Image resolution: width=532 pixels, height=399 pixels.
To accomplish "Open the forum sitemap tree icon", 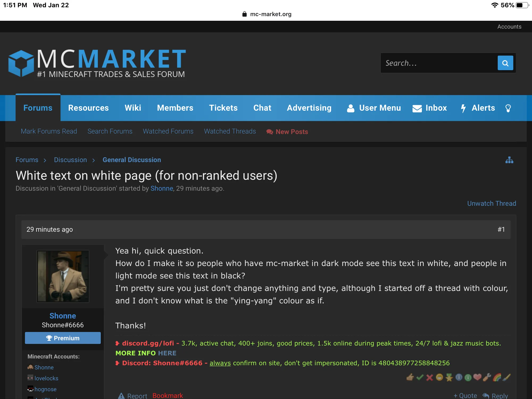I will click(509, 160).
